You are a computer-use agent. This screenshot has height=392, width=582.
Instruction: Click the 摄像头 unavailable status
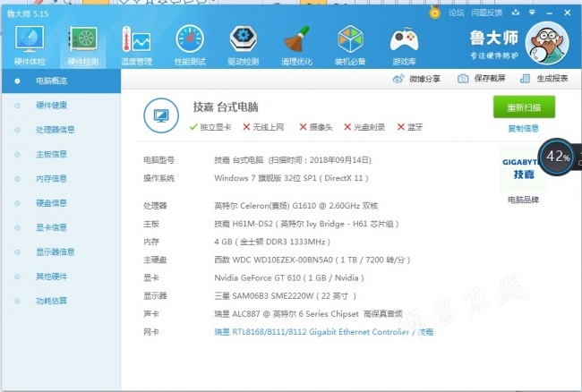(x=316, y=127)
